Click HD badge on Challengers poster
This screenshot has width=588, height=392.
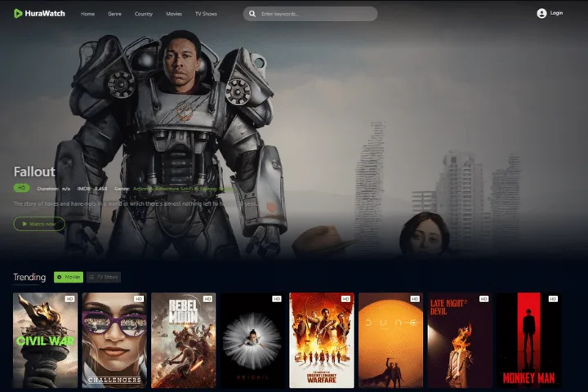[139, 299]
